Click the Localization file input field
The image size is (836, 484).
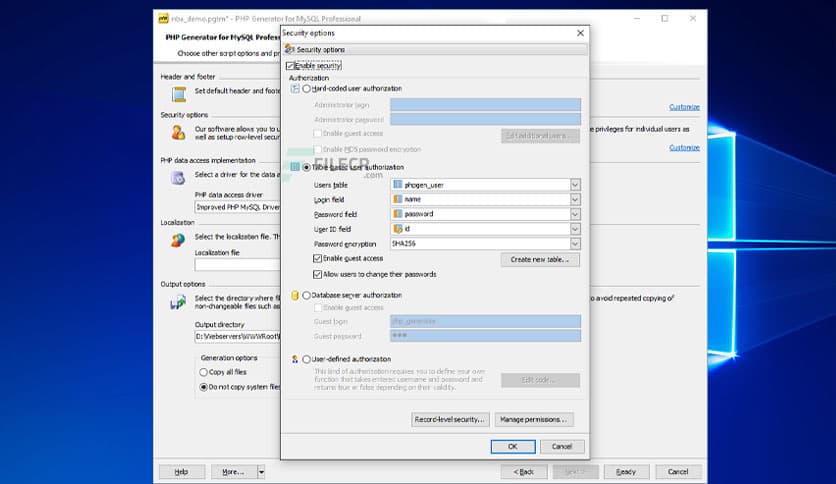(237, 265)
